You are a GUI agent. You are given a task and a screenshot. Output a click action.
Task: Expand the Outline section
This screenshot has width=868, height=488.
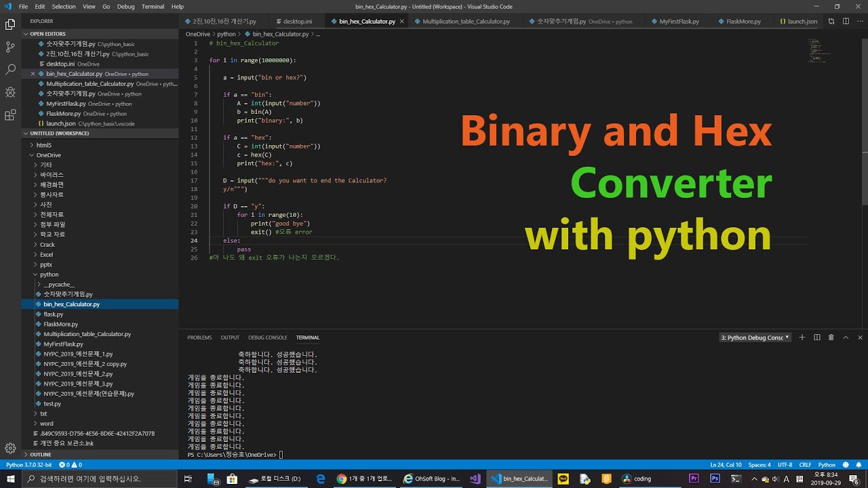[100, 455]
